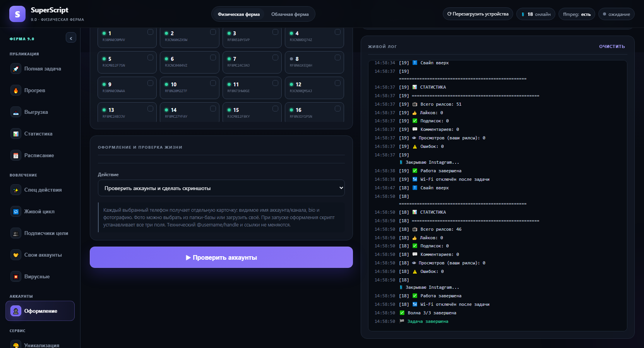The image size is (644, 348).
Task: Click the ожидание status indicator
Action: 617,14
